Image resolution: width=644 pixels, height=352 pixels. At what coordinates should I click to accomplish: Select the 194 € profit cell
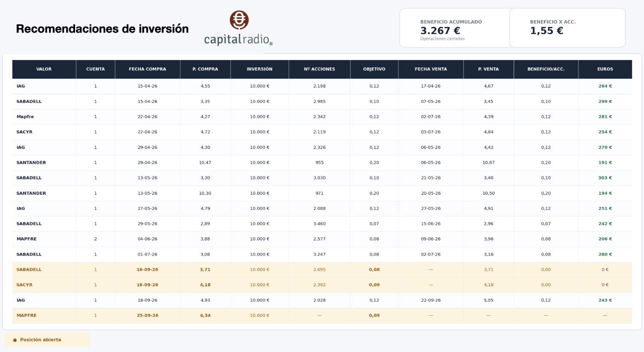click(605, 193)
